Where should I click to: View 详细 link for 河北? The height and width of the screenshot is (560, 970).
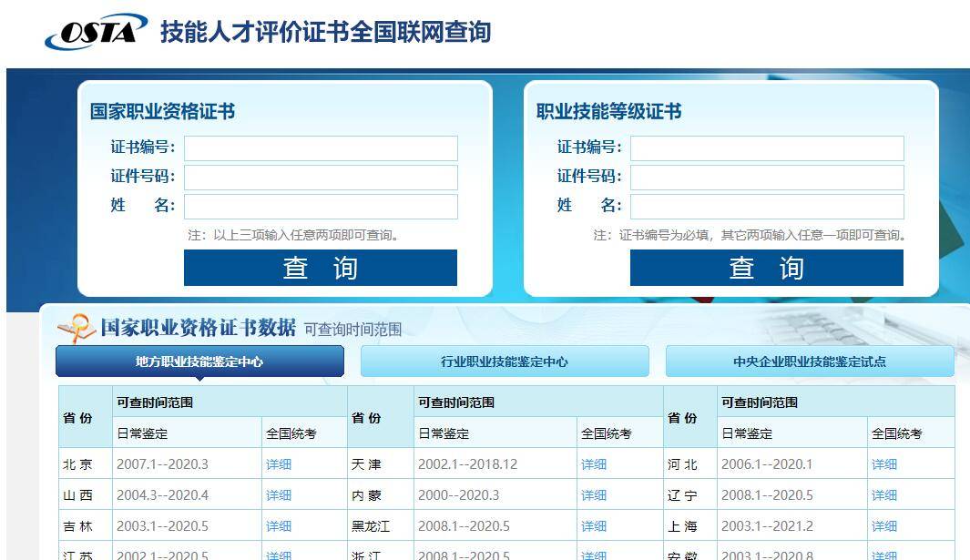point(884,464)
